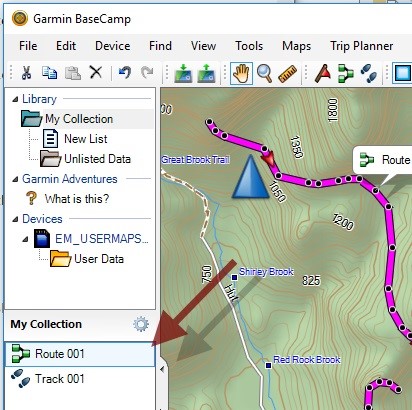Select the New Waypoint flag tool
Viewport: 412px width, 410px height.
[x=323, y=73]
